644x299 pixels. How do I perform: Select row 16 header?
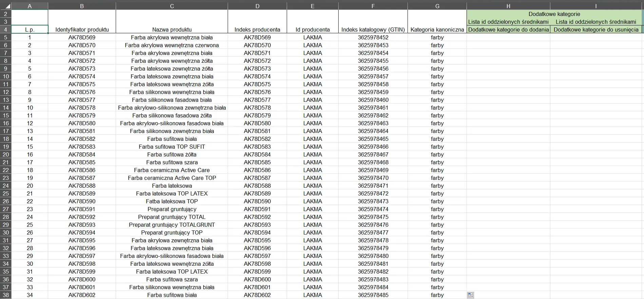6,123
